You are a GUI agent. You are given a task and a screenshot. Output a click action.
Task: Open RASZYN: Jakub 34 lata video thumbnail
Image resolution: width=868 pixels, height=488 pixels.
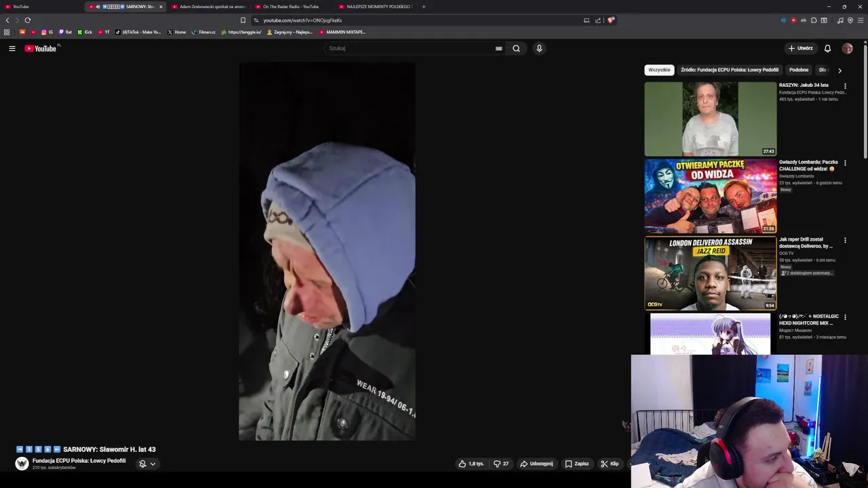pos(710,119)
